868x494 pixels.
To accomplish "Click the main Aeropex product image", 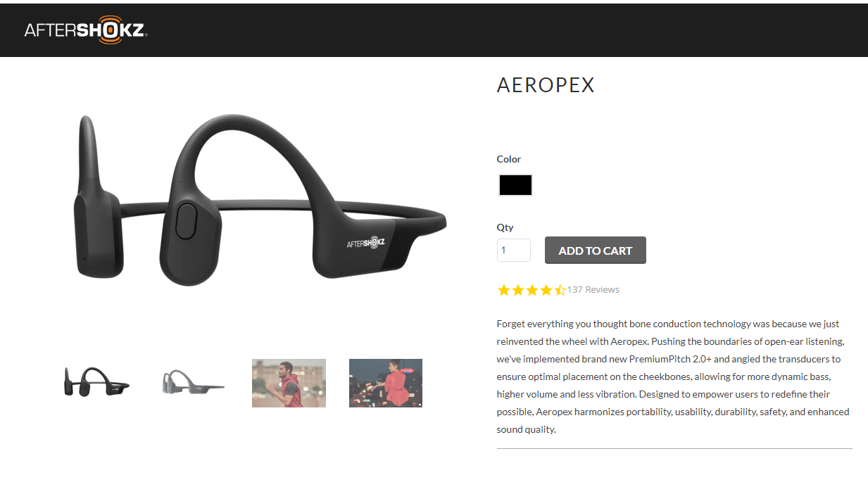I will pyautogui.click(x=259, y=200).
